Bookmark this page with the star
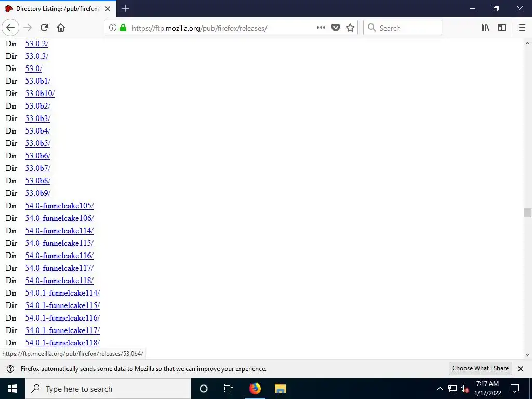This screenshot has width=532, height=399. tap(350, 28)
